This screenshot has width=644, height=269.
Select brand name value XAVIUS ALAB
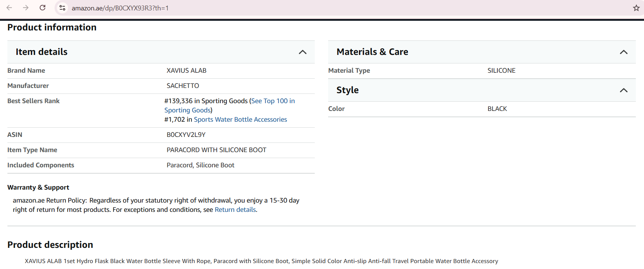[x=186, y=70]
